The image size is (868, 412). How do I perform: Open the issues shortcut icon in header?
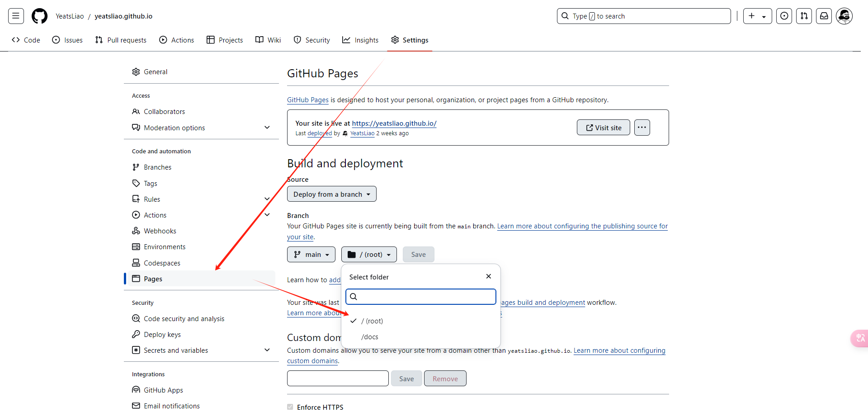(x=784, y=16)
